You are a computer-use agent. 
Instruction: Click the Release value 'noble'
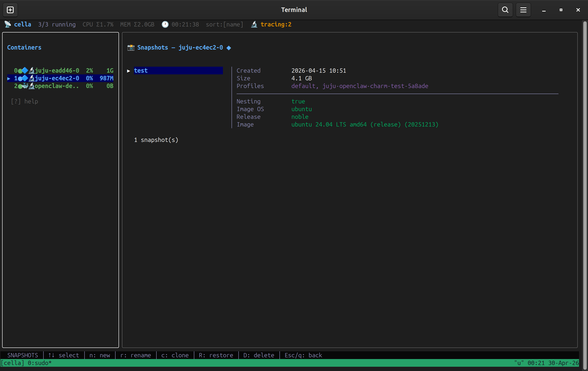pyautogui.click(x=300, y=117)
